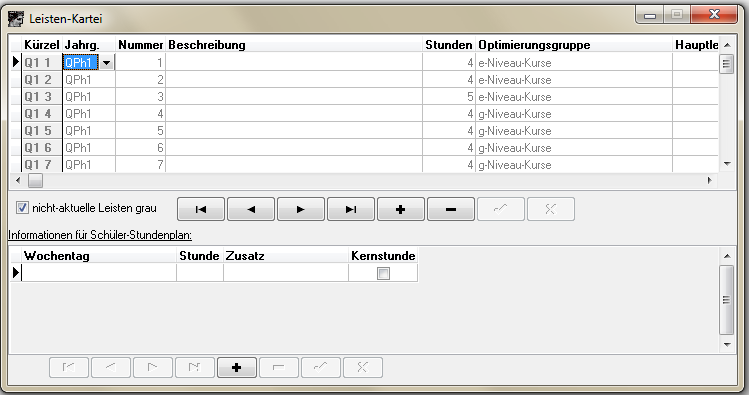Go to next Leisten record
Screen dimensions: 749x395
click(x=300, y=209)
